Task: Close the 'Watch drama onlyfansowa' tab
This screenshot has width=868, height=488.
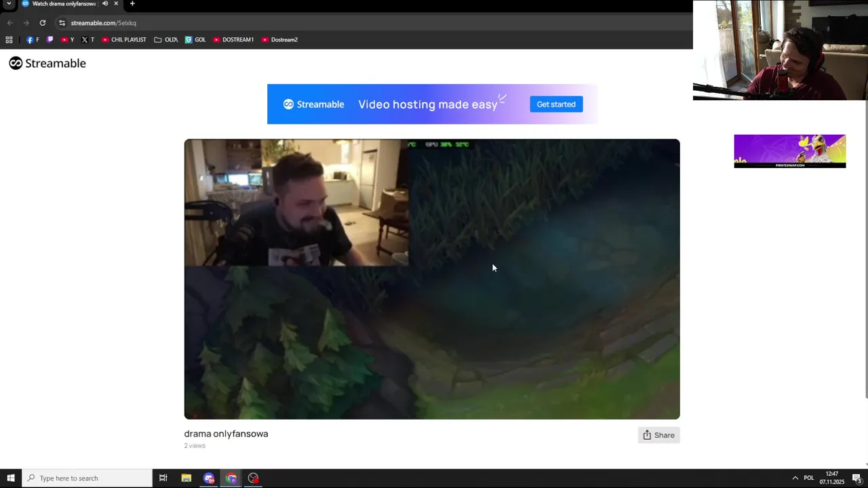Action: click(x=116, y=3)
